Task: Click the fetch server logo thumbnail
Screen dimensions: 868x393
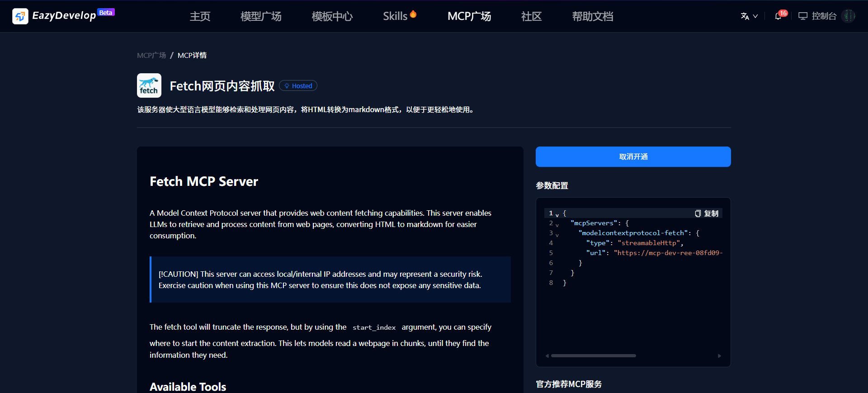Action: pos(149,85)
